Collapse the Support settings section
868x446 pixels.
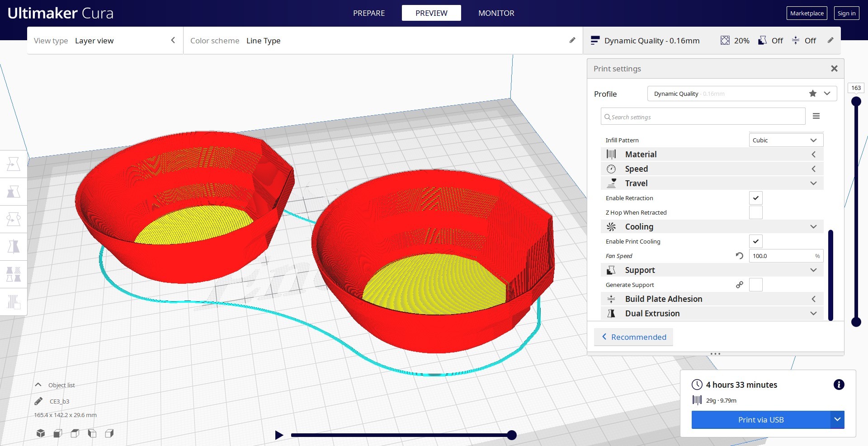click(x=712, y=270)
